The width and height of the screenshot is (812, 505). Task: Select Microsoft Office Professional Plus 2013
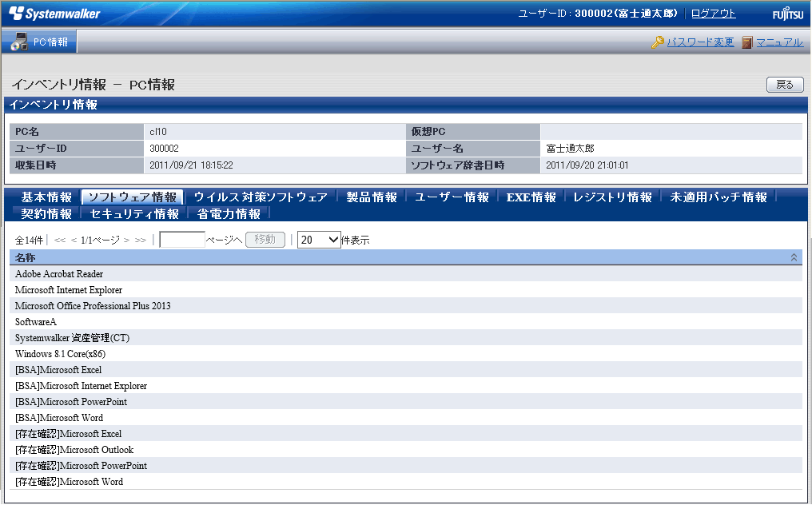pyautogui.click(x=406, y=305)
